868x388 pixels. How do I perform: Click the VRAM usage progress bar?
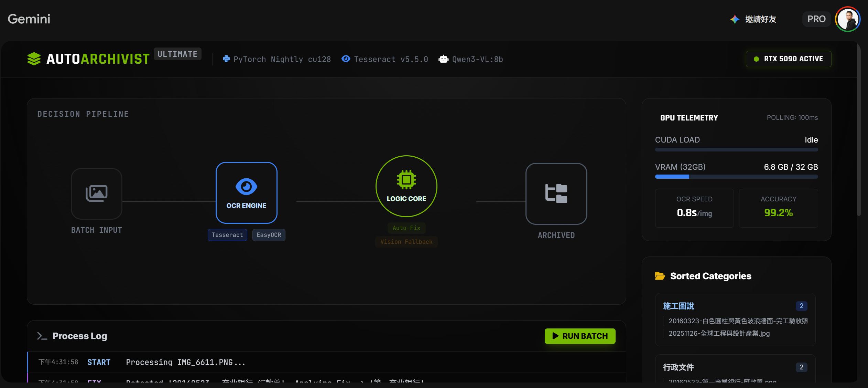tap(737, 177)
